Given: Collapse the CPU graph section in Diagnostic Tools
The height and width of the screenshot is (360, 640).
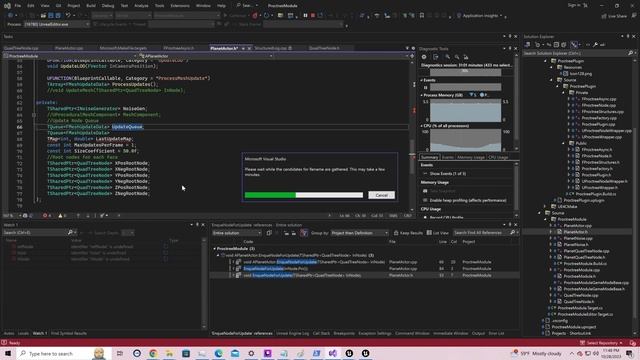Looking at the screenshot, I should [x=422, y=126].
